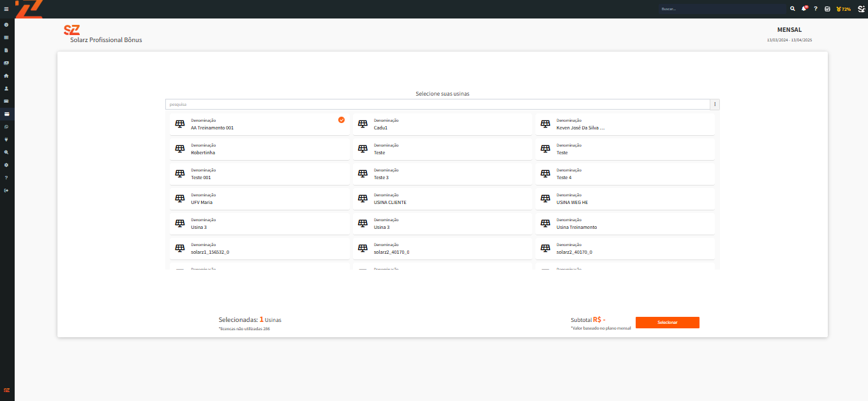Select the Cadu1 plant card

(x=442, y=124)
